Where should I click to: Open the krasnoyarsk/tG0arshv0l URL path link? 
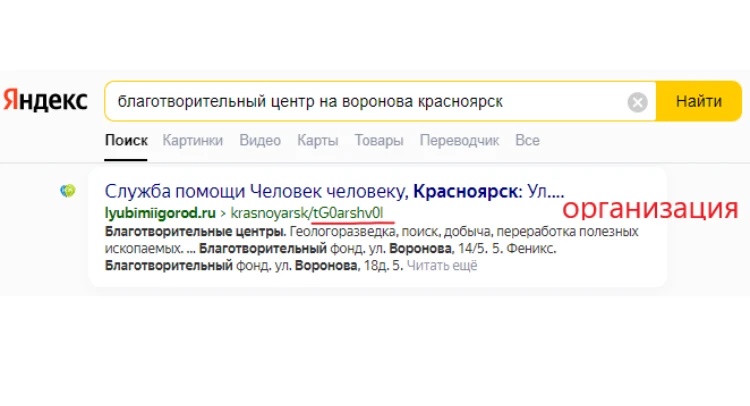307,213
